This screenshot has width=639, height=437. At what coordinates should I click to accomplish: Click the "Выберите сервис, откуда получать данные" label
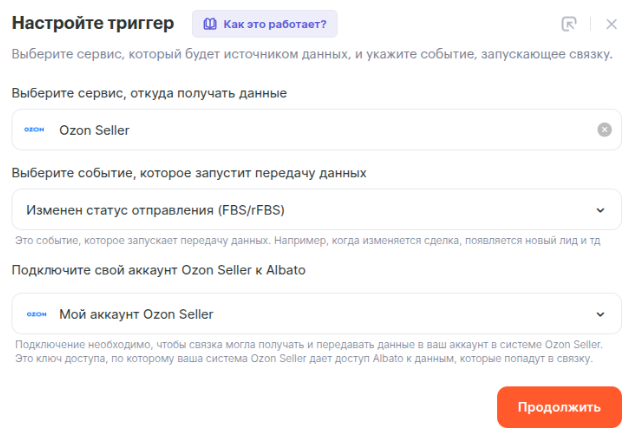pos(149,93)
